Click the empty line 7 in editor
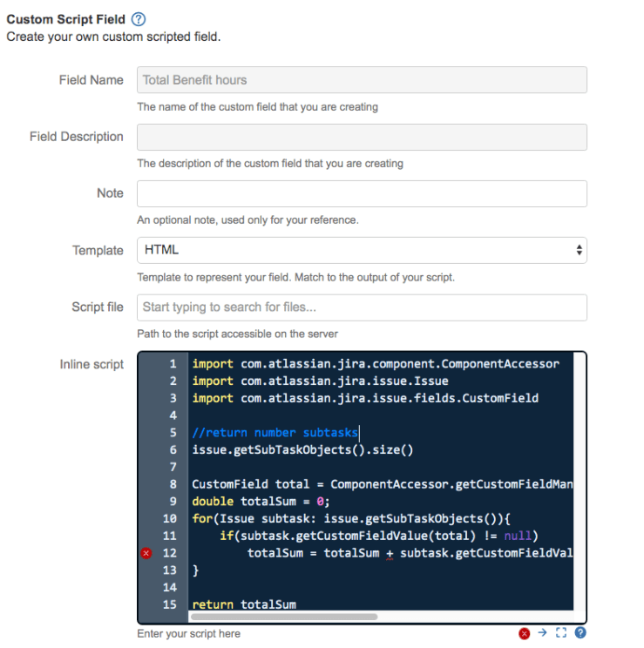The height and width of the screenshot is (648, 644). [x=349, y=467]
